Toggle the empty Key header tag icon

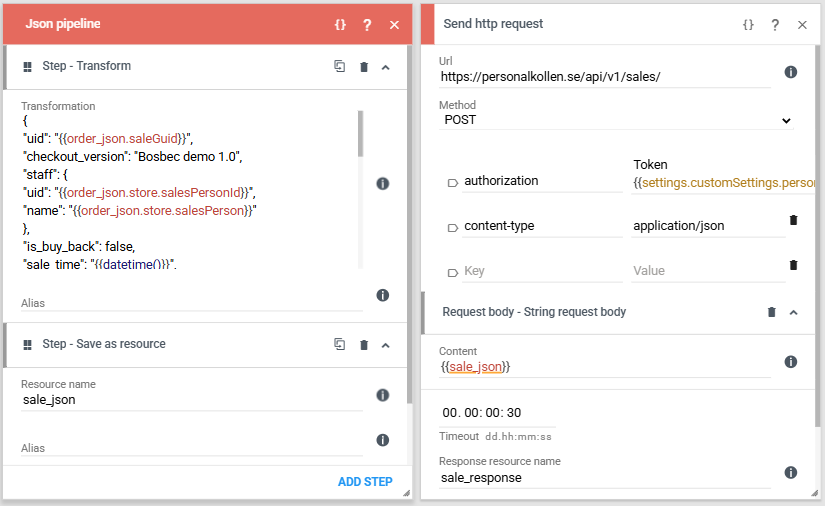tap(452, 272)
